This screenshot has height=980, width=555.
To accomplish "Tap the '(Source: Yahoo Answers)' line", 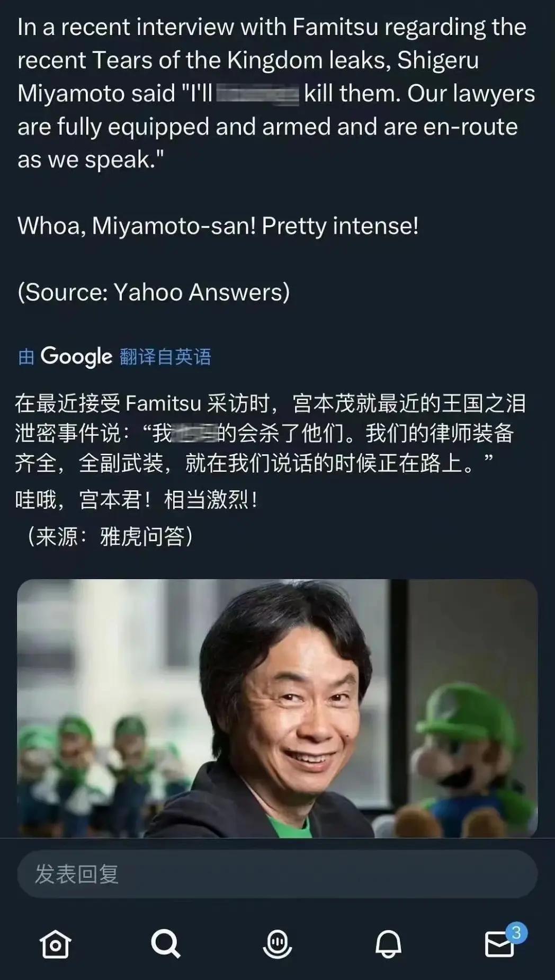I will click(x=154, y=292).
